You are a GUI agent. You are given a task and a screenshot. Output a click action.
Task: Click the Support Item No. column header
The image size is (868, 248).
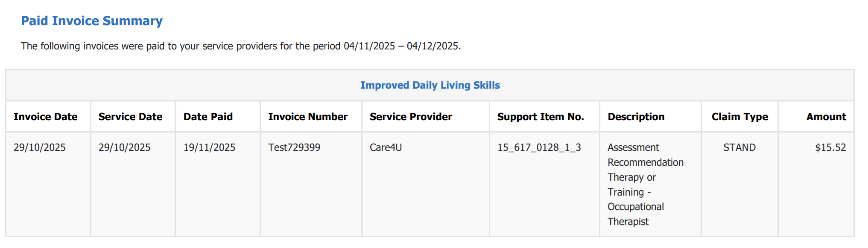pyautogui.click(x=541, y=117)
